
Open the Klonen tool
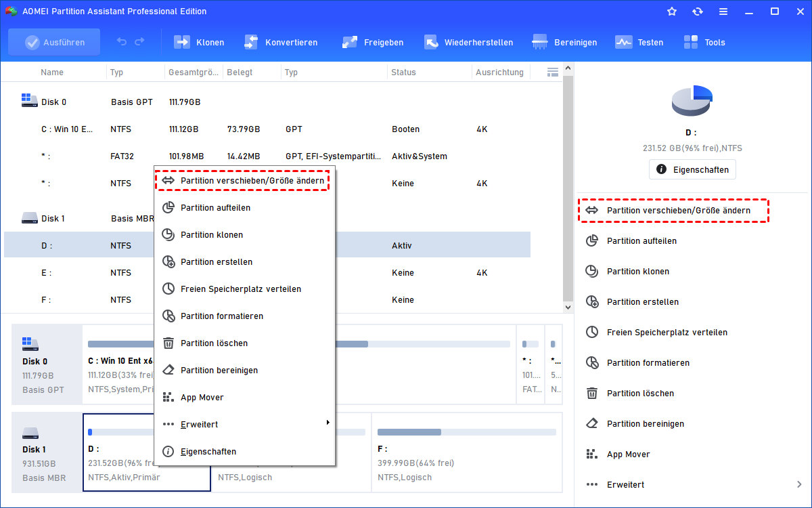pyautogui.click(x=199, y=42)
